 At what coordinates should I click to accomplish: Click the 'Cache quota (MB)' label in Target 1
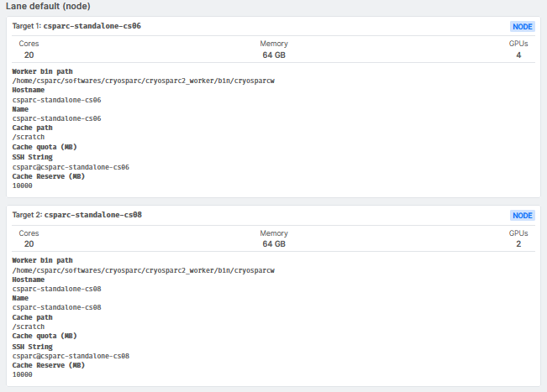(x=45, y=147)
